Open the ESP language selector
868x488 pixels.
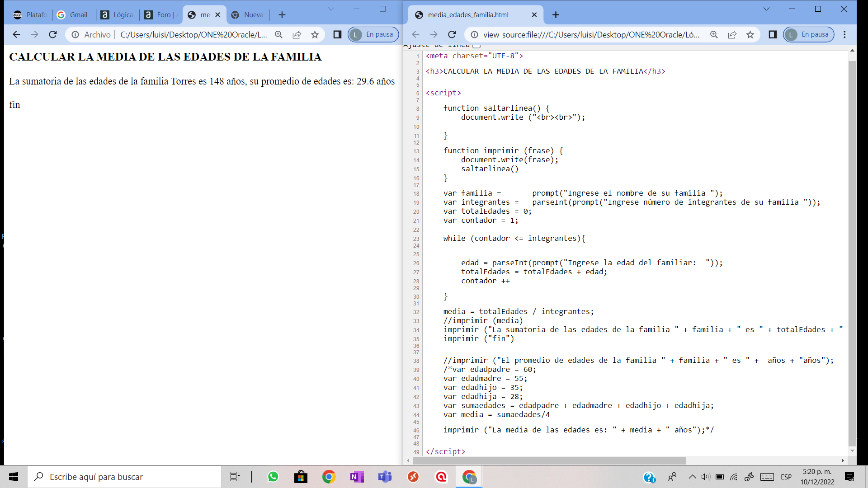pos(786,477)
